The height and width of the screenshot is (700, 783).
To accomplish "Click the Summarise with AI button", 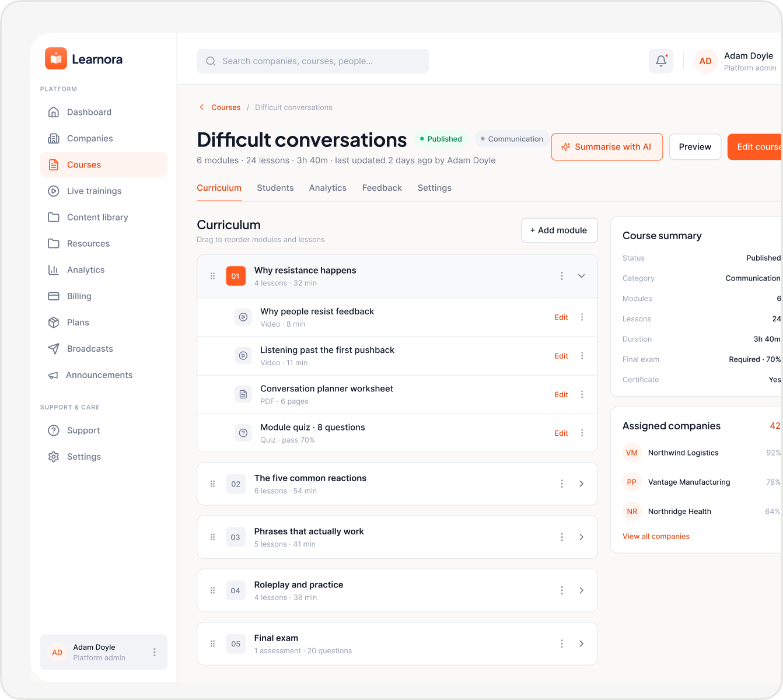I will pos(607,147).
